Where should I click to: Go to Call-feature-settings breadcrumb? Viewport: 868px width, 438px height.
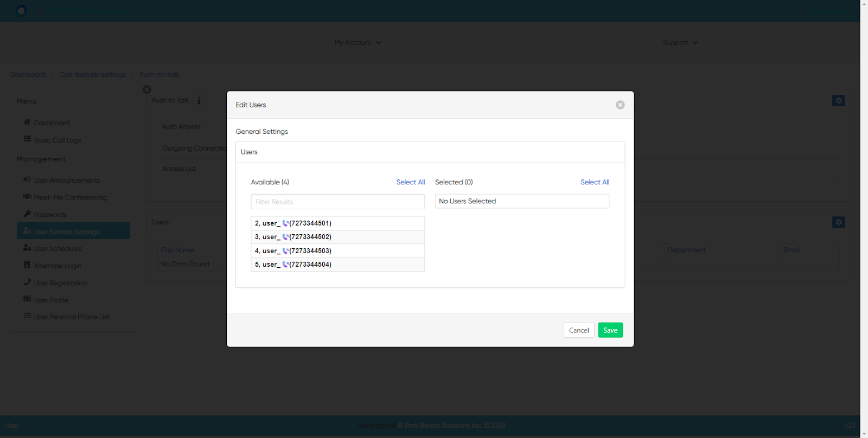[92, 75]
